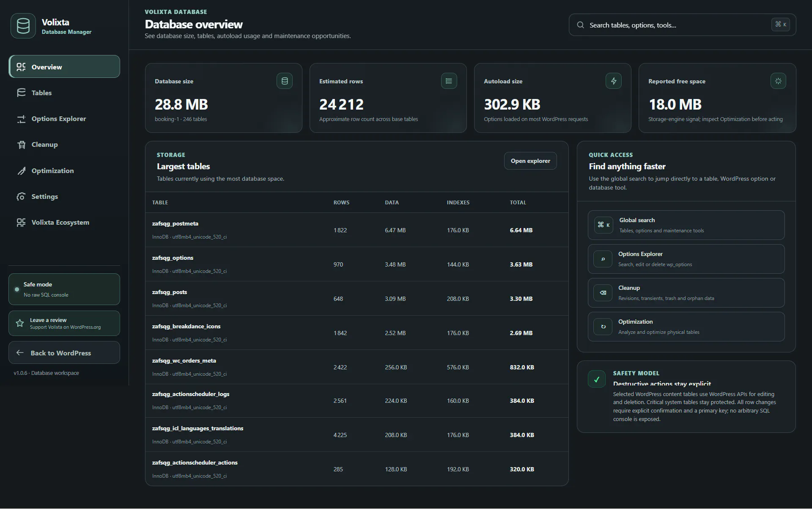Click the Leave a review star icon
This screenshot has width=812, height=509.
click(x=20, y=323)
